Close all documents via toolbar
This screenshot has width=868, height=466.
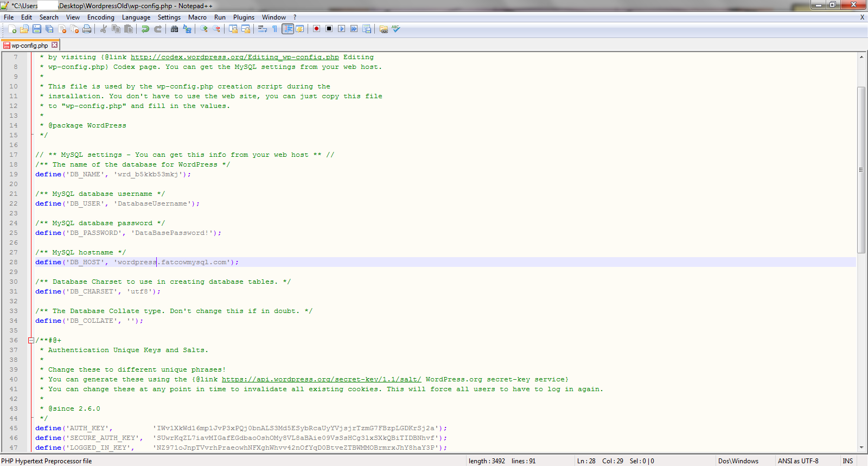74,29
